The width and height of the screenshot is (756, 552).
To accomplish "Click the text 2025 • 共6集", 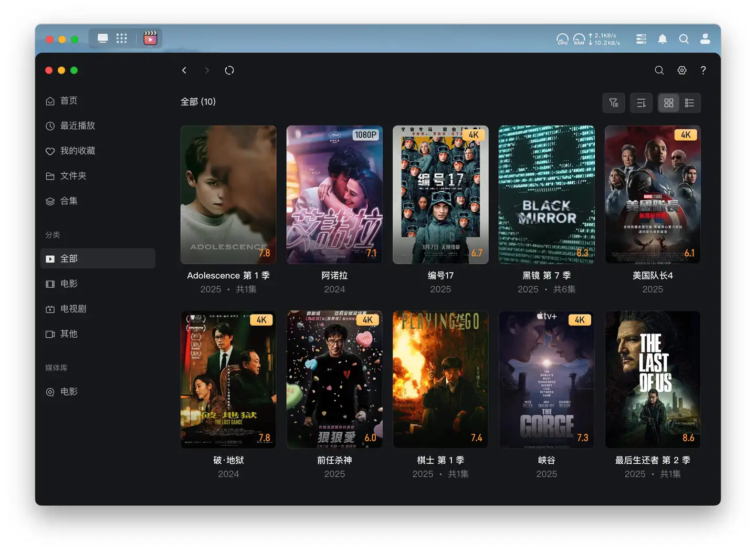I will (x=547, y=289).
